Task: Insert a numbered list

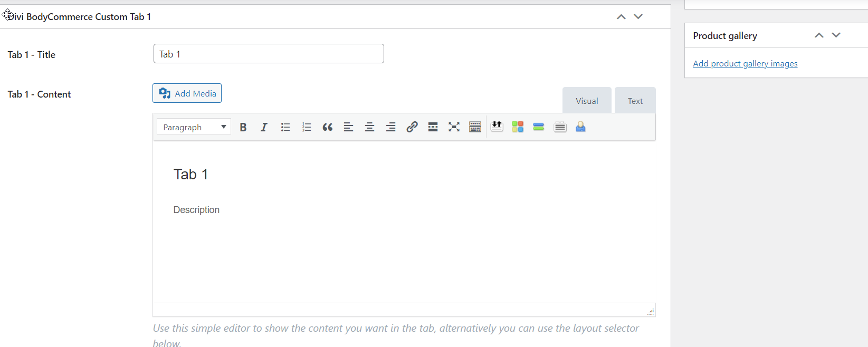Action: pos(307,127)
